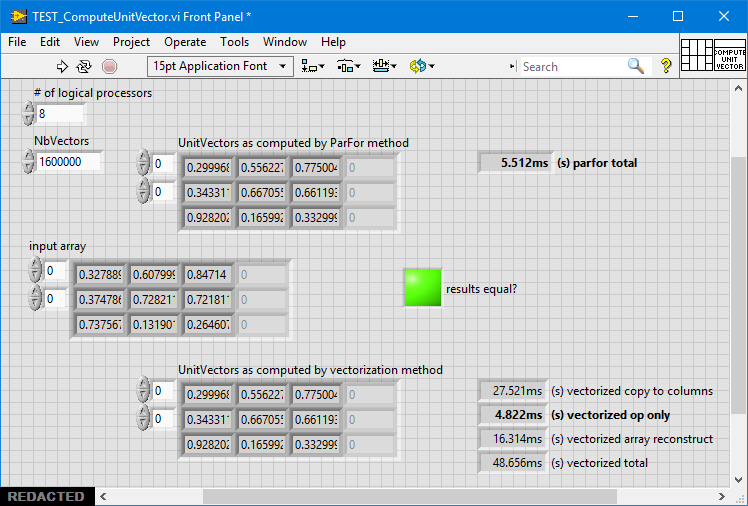
Task: Click input array row index stepper
Action: pos(35,270)
